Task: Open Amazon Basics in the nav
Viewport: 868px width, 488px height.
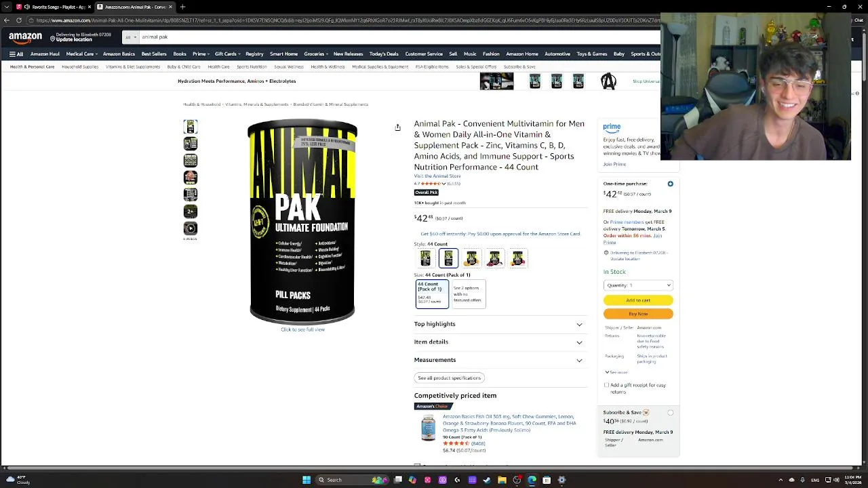Action: click(x=119, y=54)
